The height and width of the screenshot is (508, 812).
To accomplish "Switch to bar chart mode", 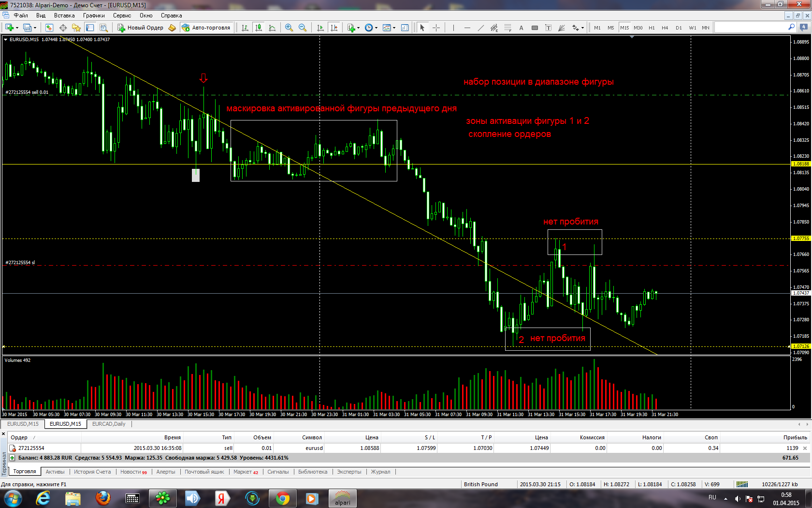I will pos(245,28).
